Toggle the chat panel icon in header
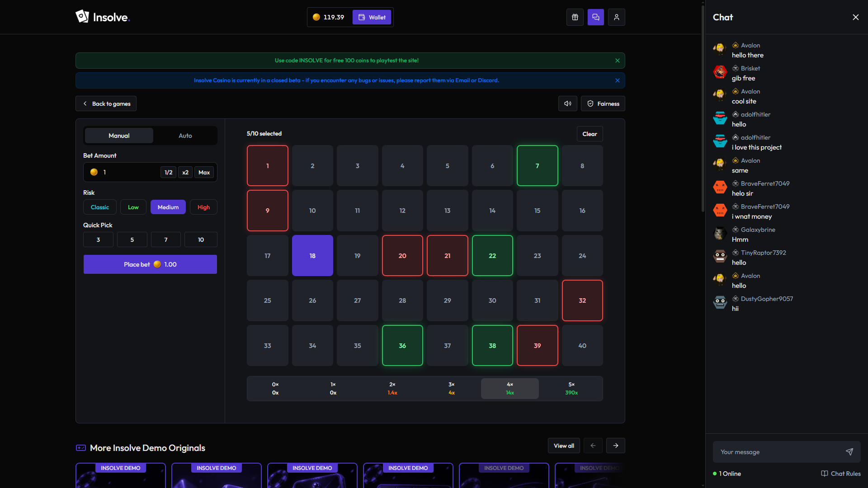The height and width of the screenshot is (488, 868). pyautogui.click(x=596, y=17)
